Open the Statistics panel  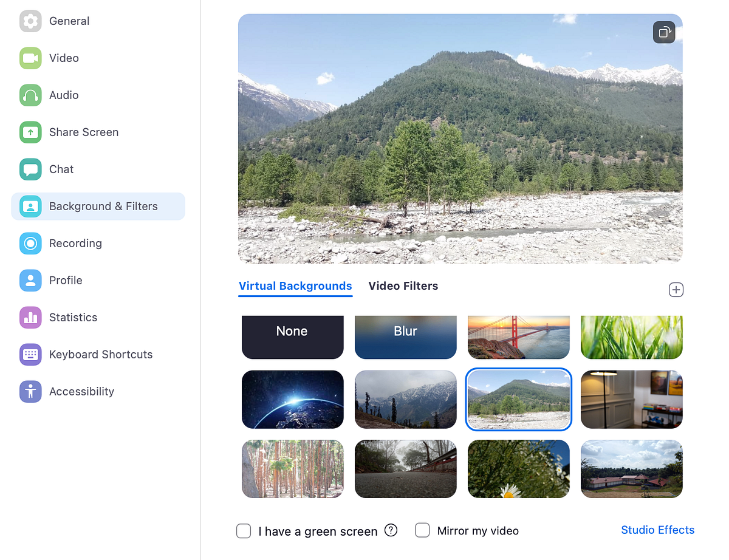pos(73,317)
